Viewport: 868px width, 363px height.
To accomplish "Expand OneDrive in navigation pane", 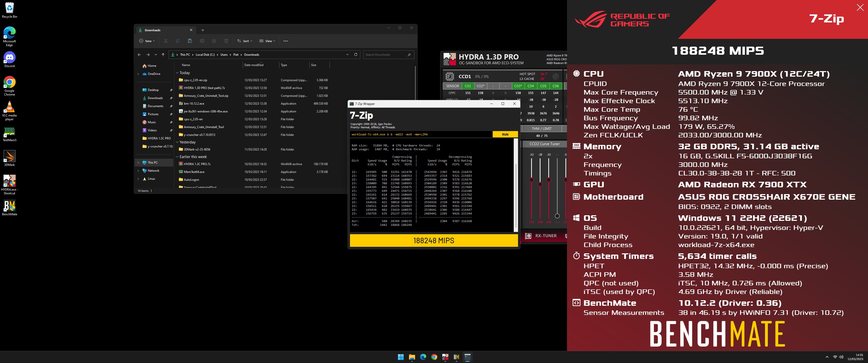I will coord(138,74).
